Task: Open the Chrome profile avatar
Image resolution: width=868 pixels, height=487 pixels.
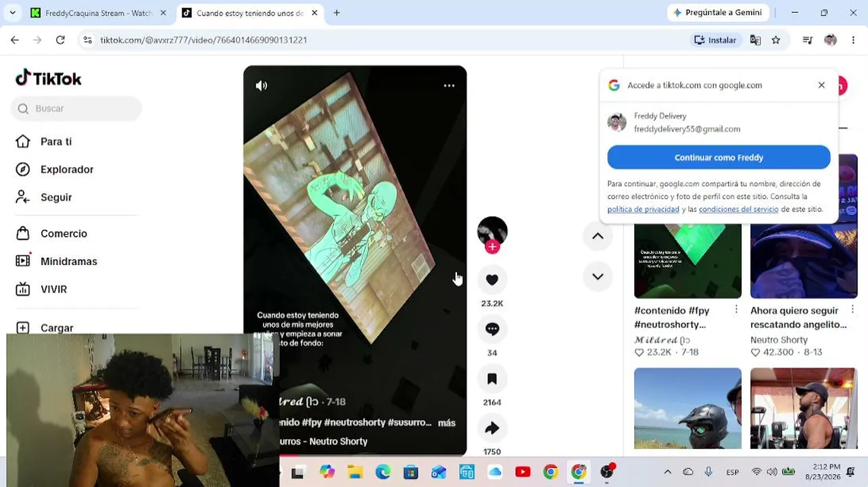Action: pos(831,40)
